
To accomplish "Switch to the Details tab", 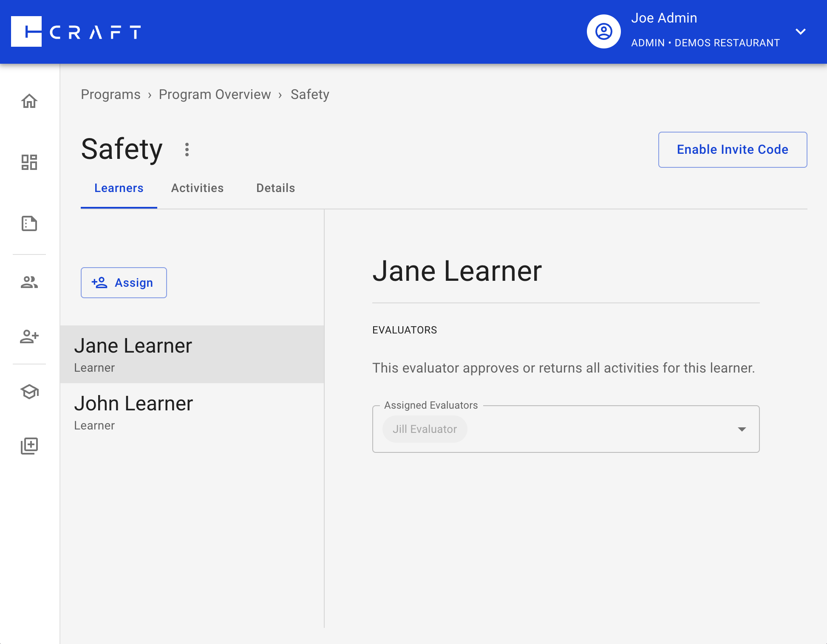I will coord(275,188).
